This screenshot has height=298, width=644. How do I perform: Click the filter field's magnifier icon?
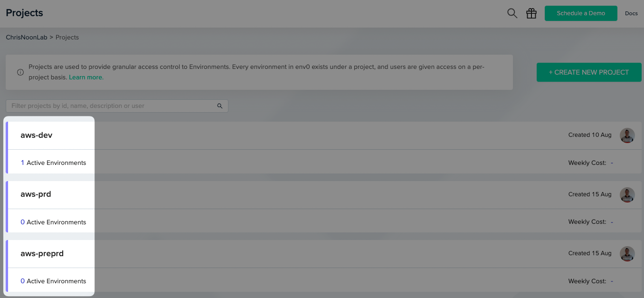(x=220, y=106)
